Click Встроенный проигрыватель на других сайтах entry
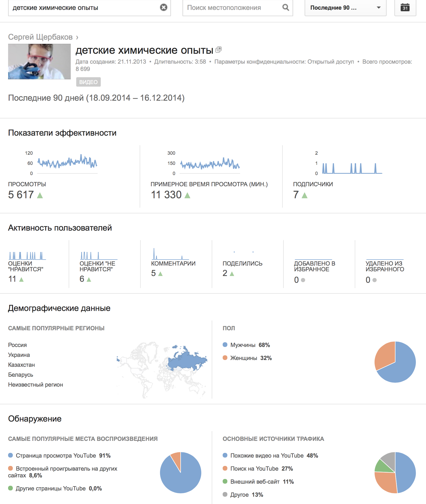The image size is (426, 504). pyautogui.click(x=63, y=472)
